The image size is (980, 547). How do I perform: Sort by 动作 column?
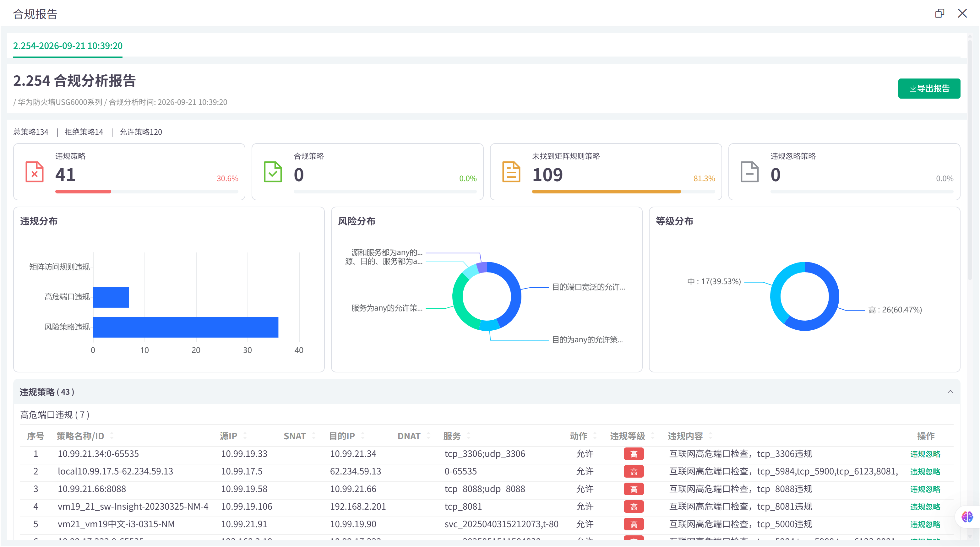pyautogui.click(x=595, y=436)
